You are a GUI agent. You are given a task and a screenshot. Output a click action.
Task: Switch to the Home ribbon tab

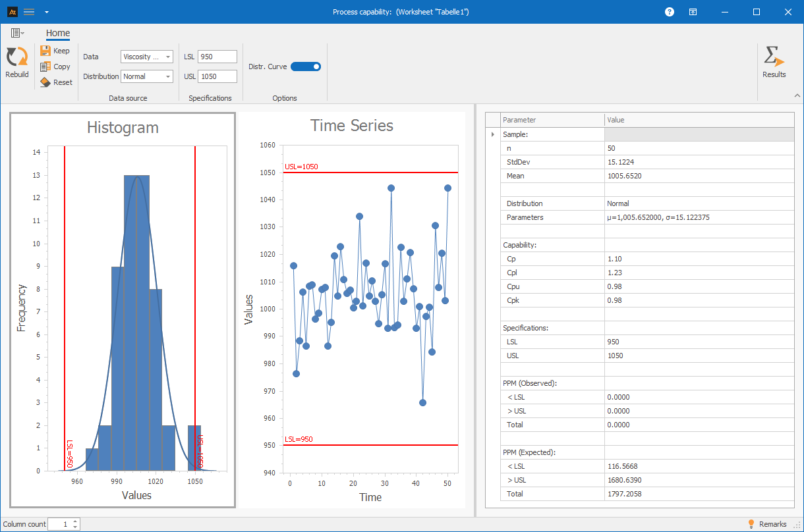(x=57, y=33)
